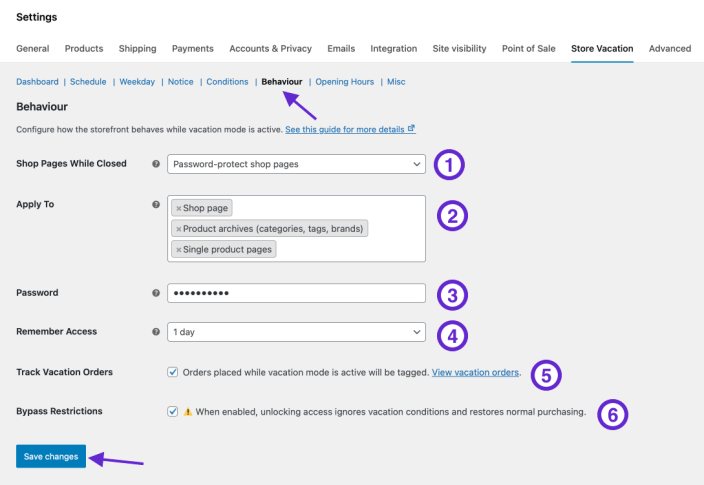Open Shop Pages While Closed dropdown
The height and width of the screenshot is (485, 704).
pyautogui.click(x=296, y=164)
